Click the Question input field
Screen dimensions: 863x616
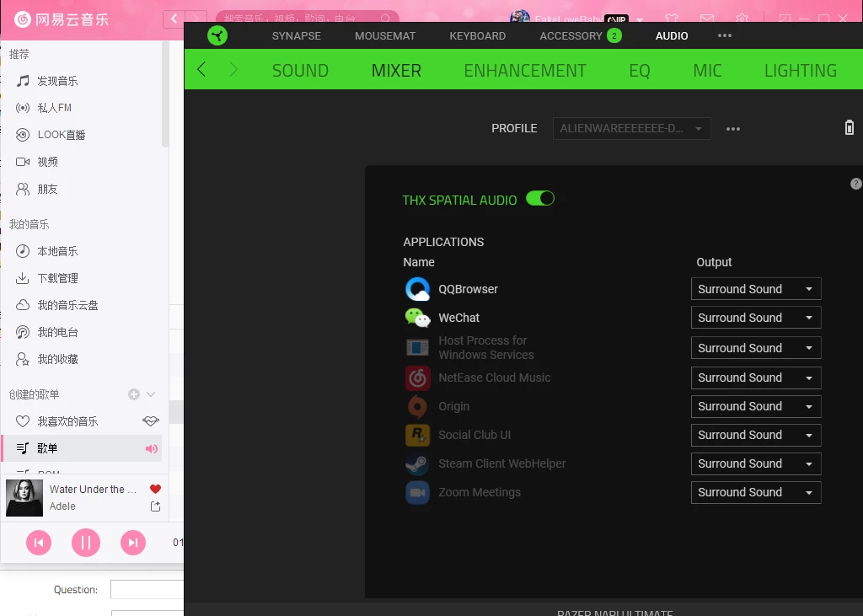(x=147, y=590)
